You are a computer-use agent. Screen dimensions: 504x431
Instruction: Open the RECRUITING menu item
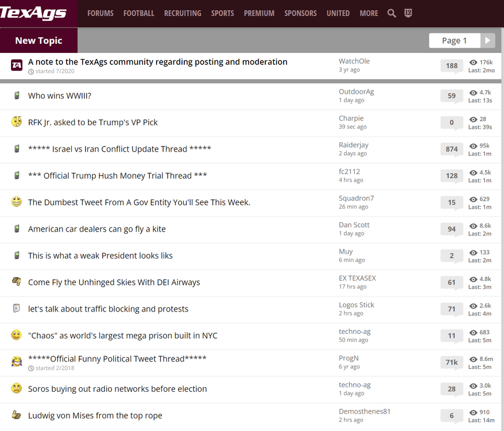183,13
